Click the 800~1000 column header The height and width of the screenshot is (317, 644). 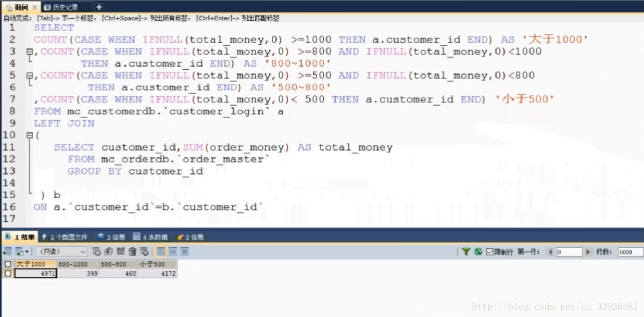coord(78,264)
